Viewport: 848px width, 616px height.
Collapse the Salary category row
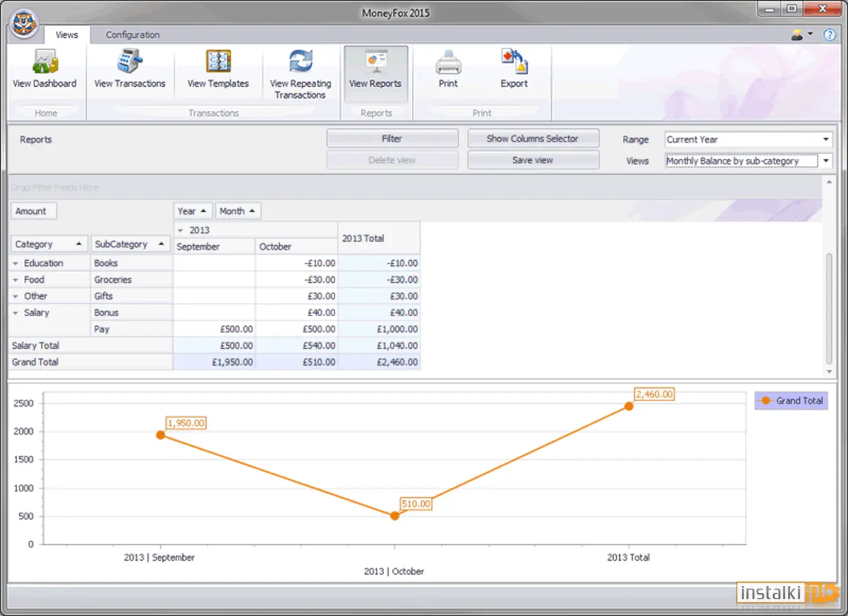click(15, 312)
